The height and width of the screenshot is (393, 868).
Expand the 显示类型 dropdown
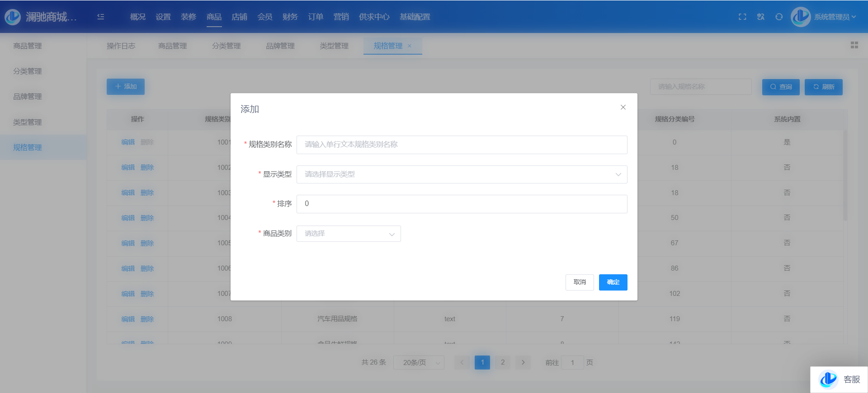[462, 174]
